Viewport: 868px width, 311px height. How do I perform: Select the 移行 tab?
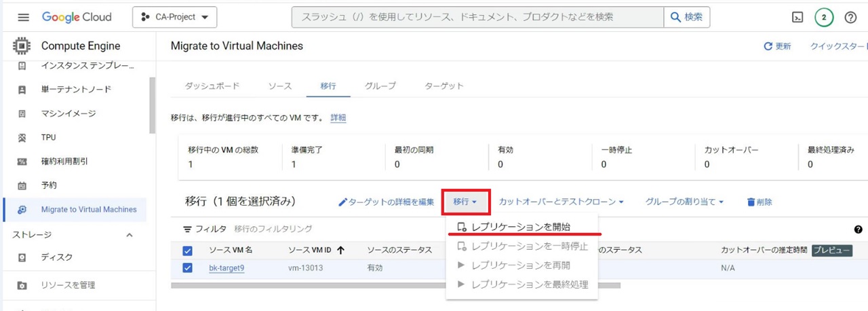point(328,86)
